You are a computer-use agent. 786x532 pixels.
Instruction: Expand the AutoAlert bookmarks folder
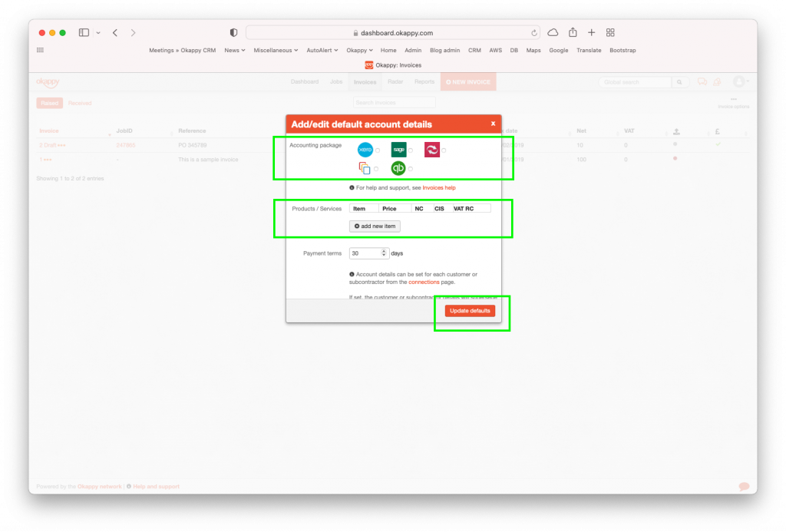322,50
